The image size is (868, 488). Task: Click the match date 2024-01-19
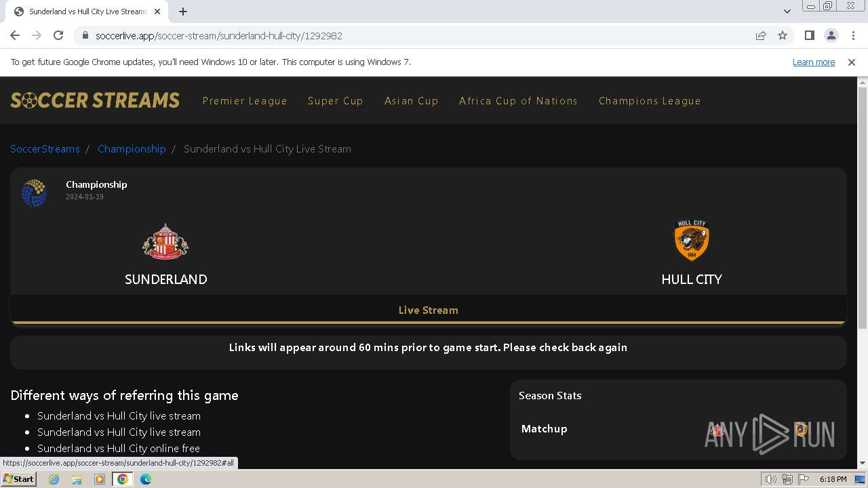click(x=85, y=197)
